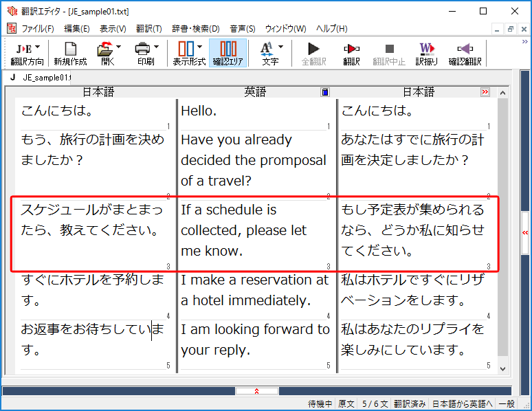Click the scrollbar down arrow
This screenshot has width=532, height=411.
pos(503,369)
